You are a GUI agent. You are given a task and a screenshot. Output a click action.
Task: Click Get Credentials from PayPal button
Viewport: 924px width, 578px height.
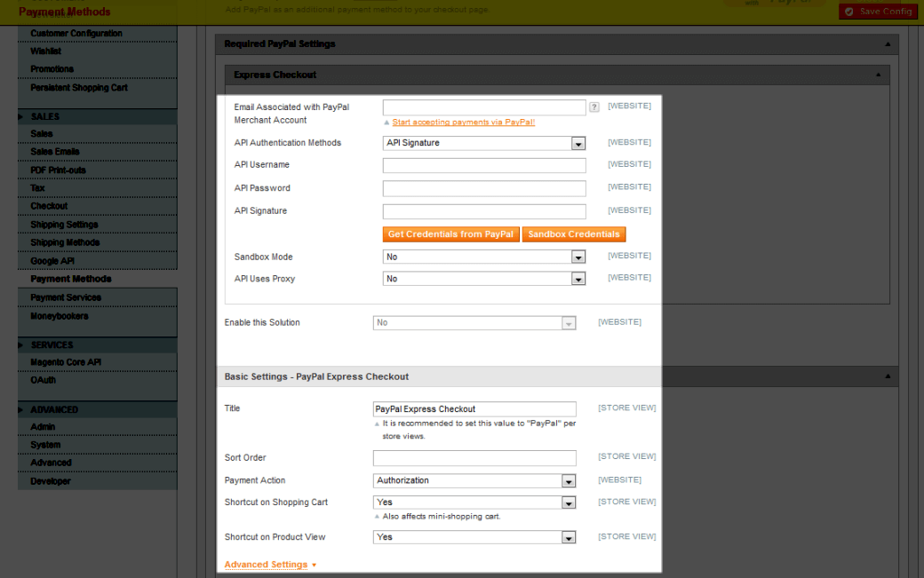(x=450, y=234)
